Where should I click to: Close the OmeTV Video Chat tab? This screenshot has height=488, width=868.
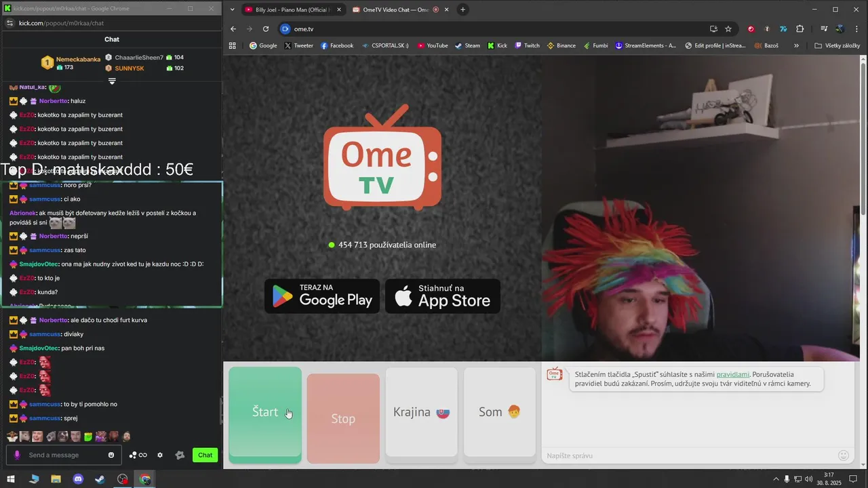click(x=447, y=9)
